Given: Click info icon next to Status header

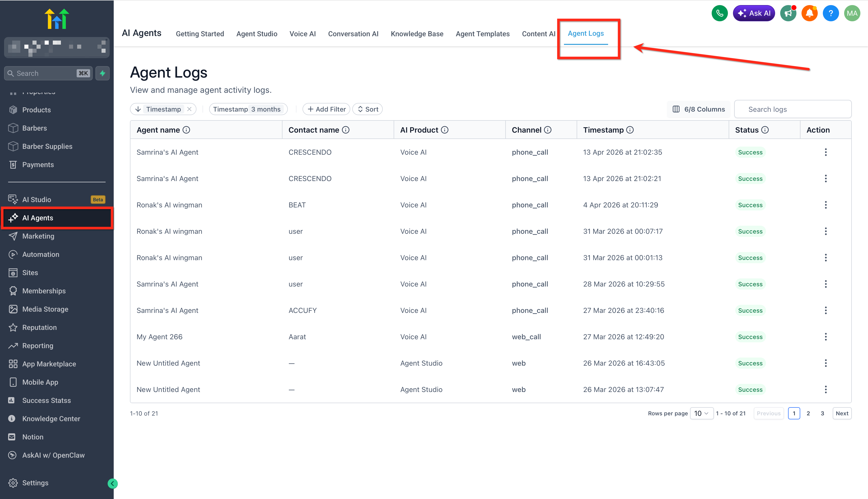Looking at the screenshot, I should (x=765, y=130).
